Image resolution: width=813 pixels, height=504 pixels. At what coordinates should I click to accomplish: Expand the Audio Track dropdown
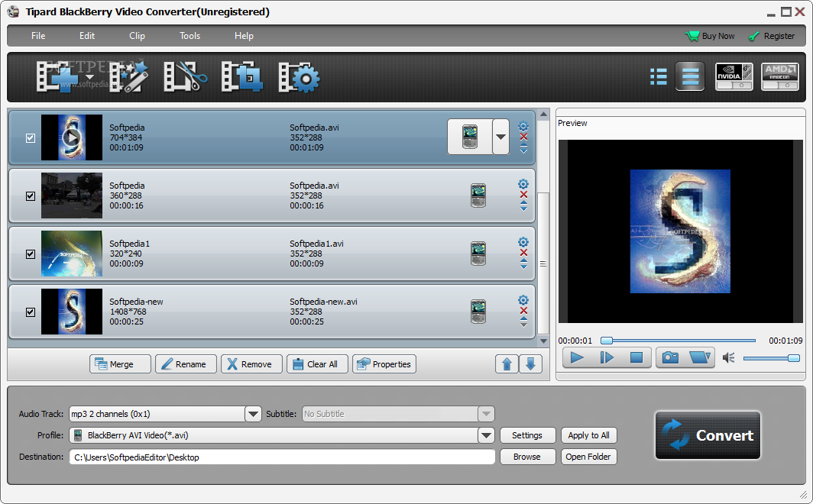click(253, 414)
